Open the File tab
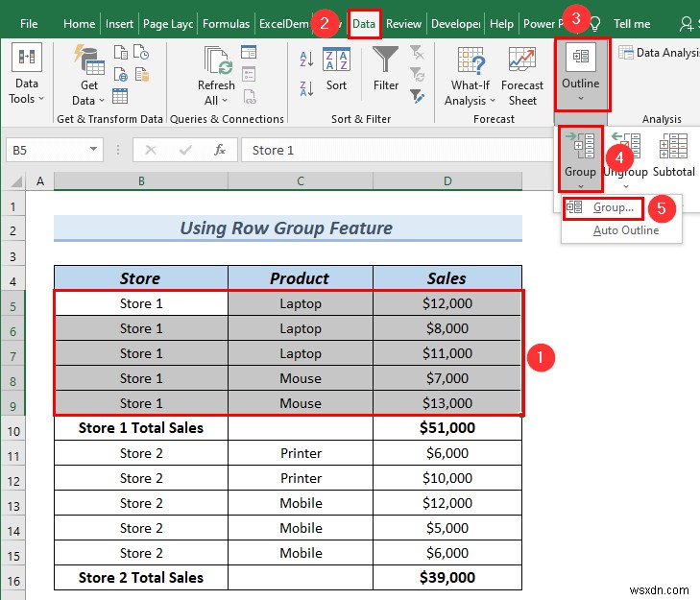Image resolution: width=700 pixels, height=600 pixels. 29,24
